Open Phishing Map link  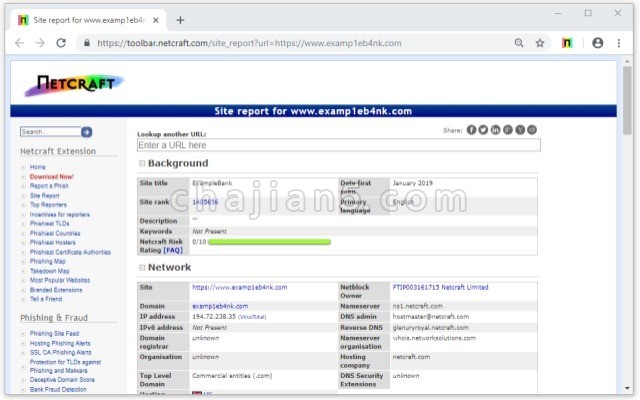(x=47, y=262)
